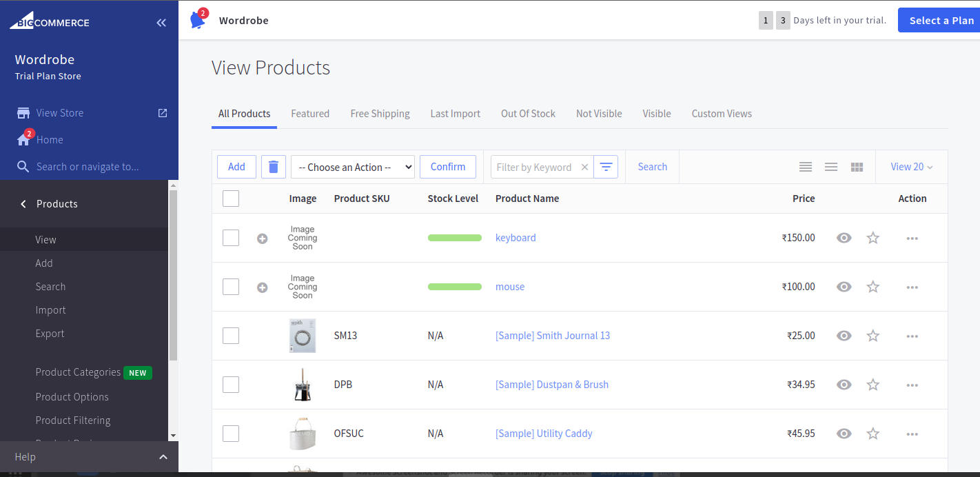The width and height of the screenshot is (980, 477).
Task: Clear the keyword filter with X
Action: pyautogui.click(x=584, y=167)
